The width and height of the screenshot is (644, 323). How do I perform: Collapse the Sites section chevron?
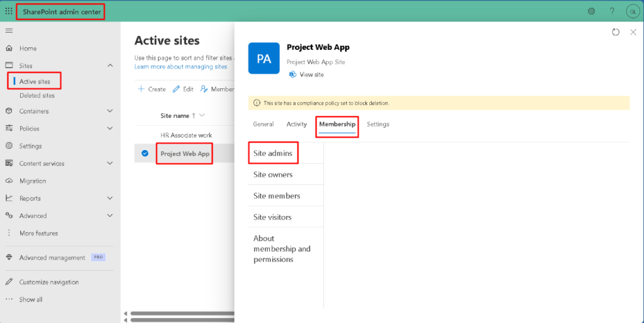110,65
